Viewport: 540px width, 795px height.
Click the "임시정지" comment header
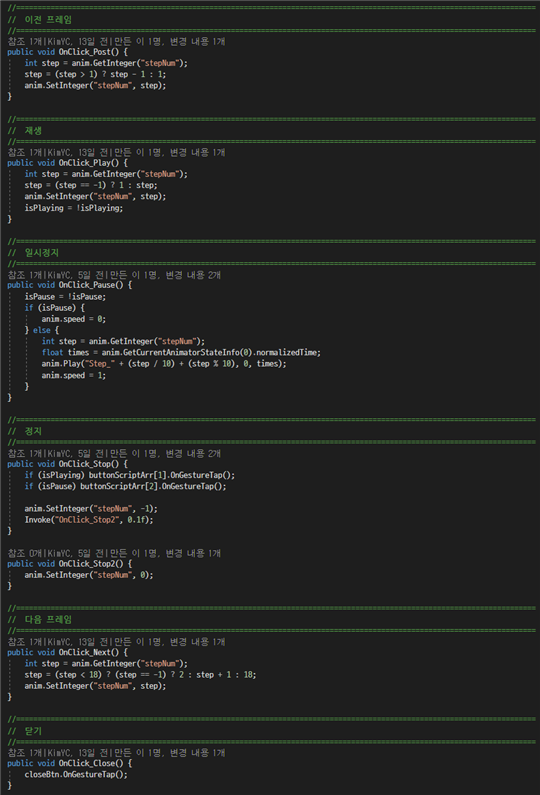coord(42,252)
